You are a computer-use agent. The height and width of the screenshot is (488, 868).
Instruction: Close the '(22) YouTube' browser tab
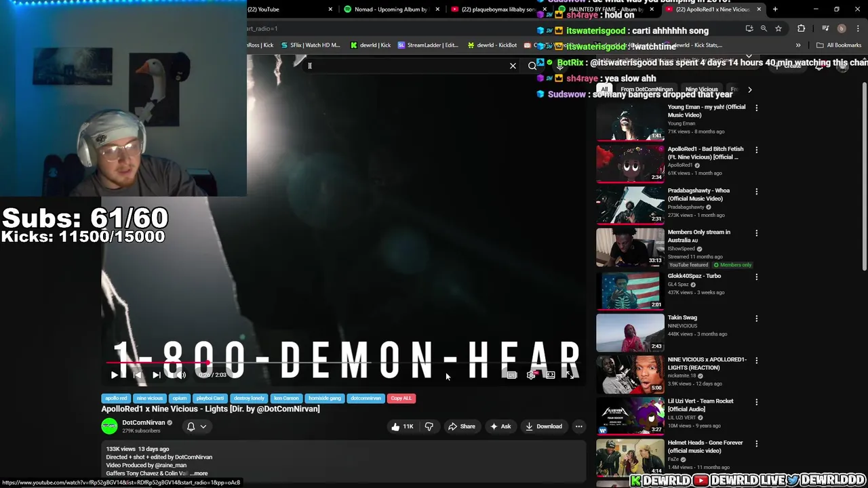[x=330, y=9]
